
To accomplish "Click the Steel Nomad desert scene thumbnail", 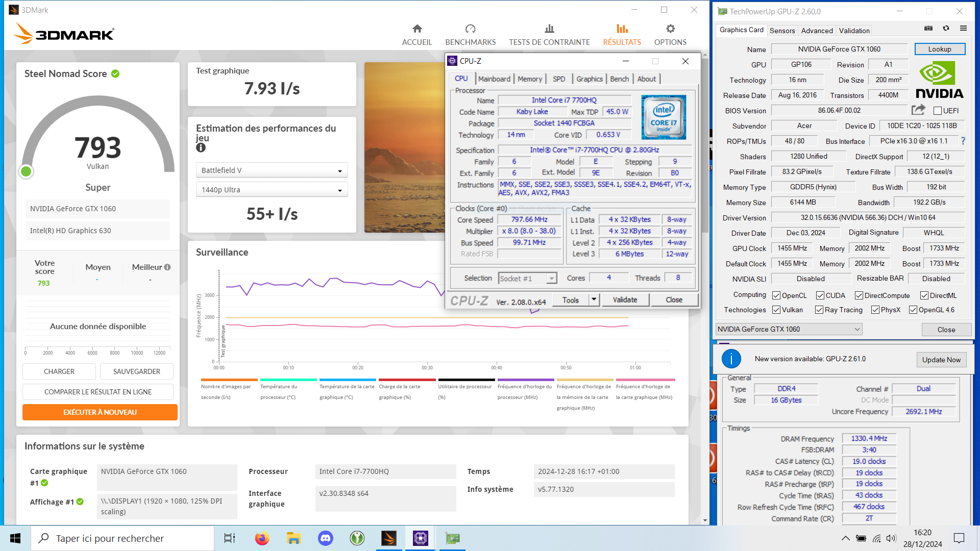I will click(404, 147).
